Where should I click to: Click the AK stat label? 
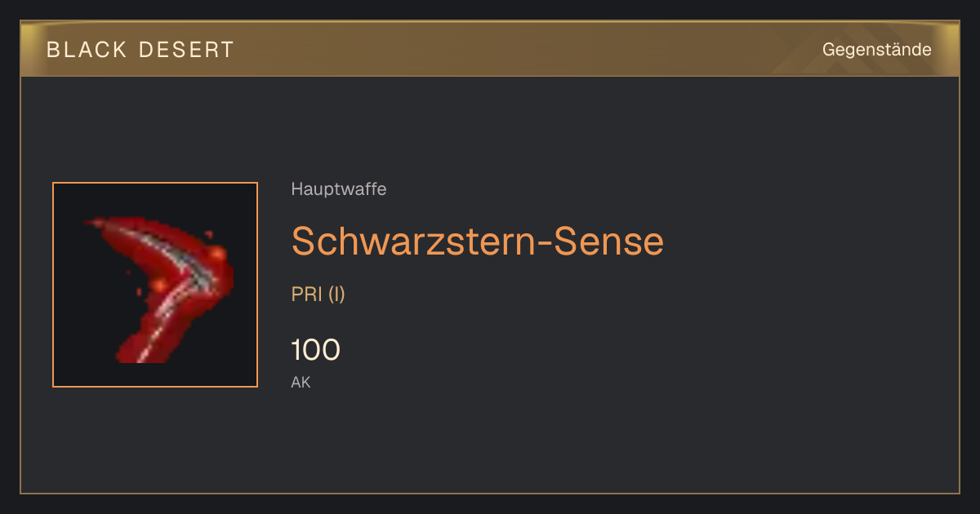point(301,382)
